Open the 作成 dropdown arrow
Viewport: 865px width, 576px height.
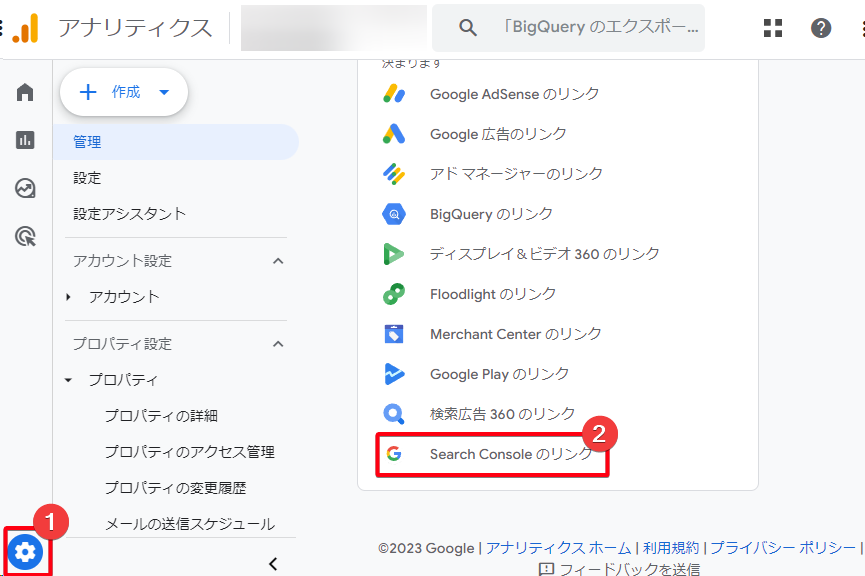tap(164, 92)
